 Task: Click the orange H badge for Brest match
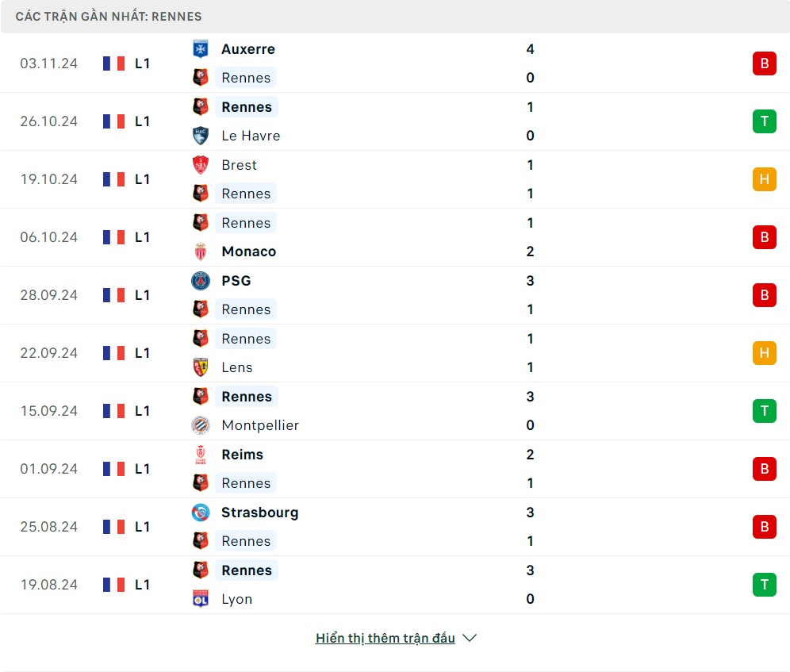tap(764, 179)
